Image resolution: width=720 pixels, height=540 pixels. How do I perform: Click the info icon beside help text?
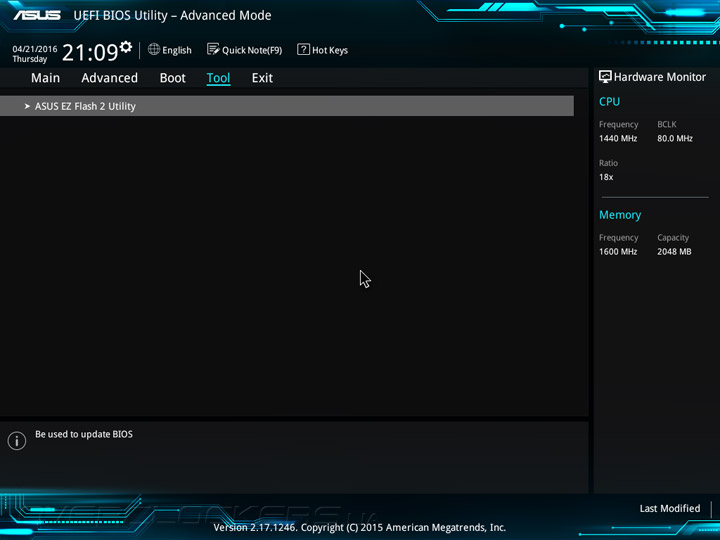coord(17,441)
